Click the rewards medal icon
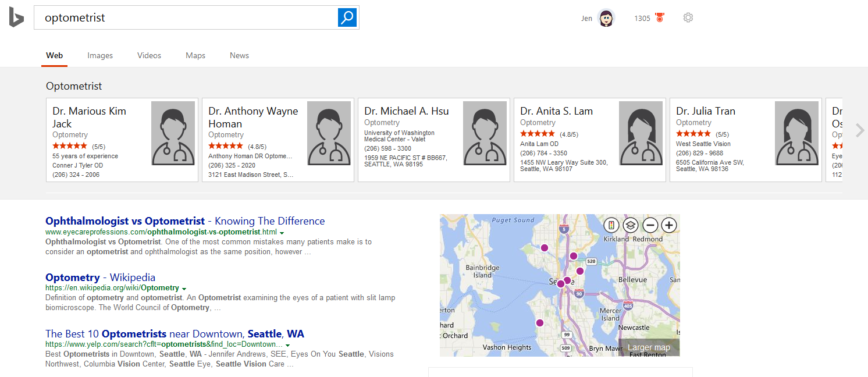 coord(660,17)
